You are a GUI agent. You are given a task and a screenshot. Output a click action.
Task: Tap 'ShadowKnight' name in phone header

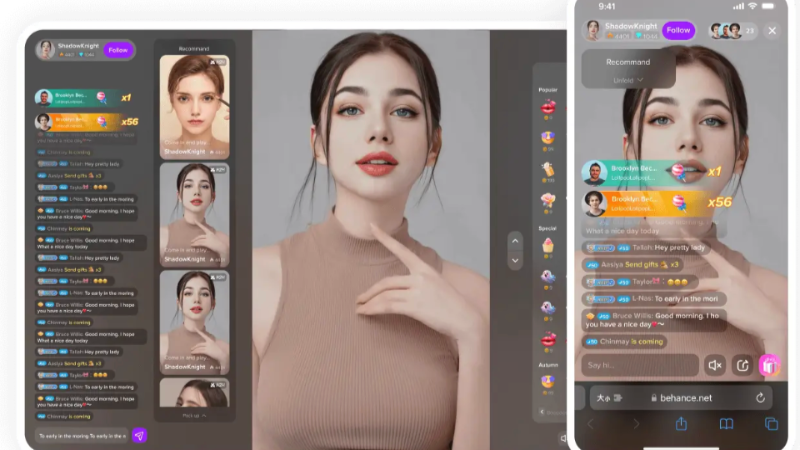[631, 26]
